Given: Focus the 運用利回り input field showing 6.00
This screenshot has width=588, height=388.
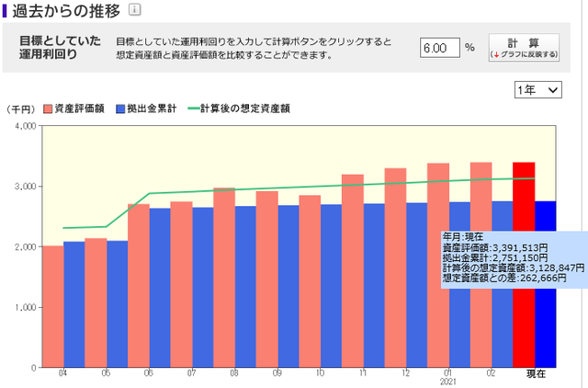Looking at the screenshot, I should pos(440,48).
